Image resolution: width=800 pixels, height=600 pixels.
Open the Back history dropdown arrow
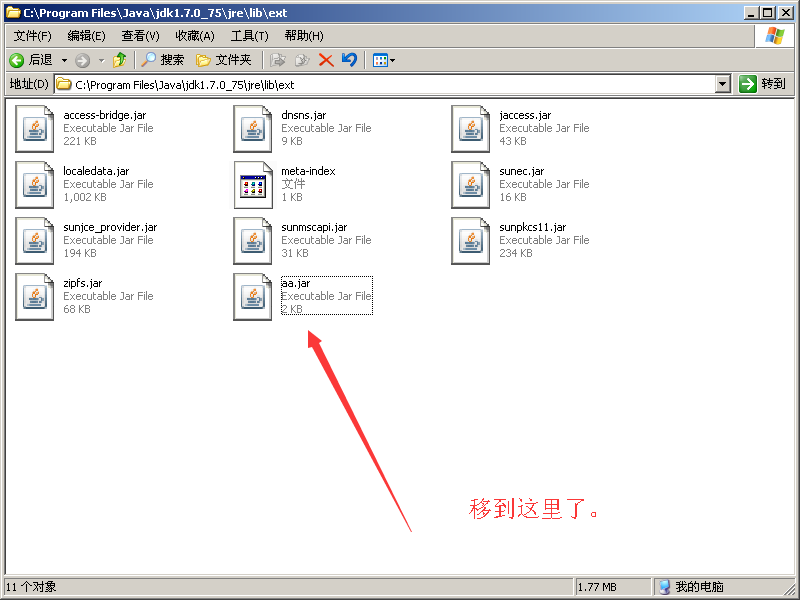64,60
